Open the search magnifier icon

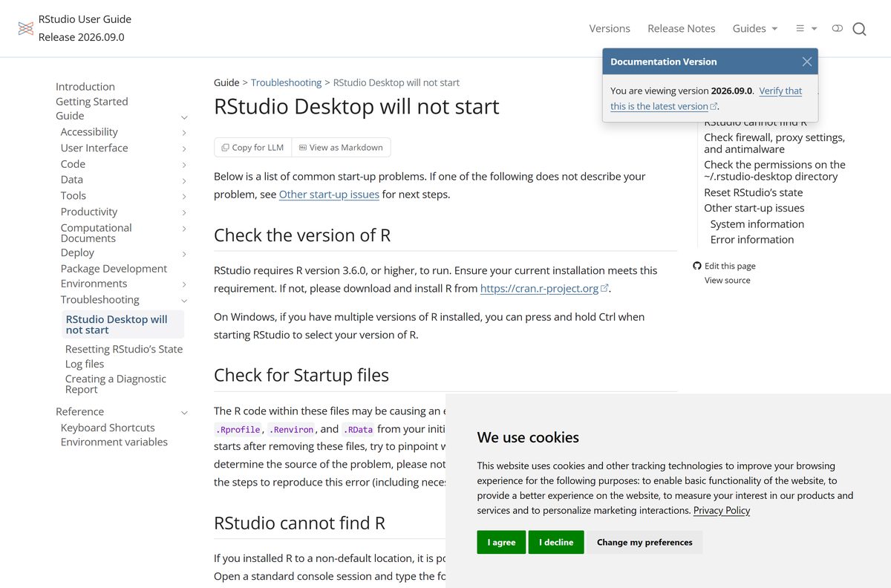pyautogui.click(x=859, y=29)
